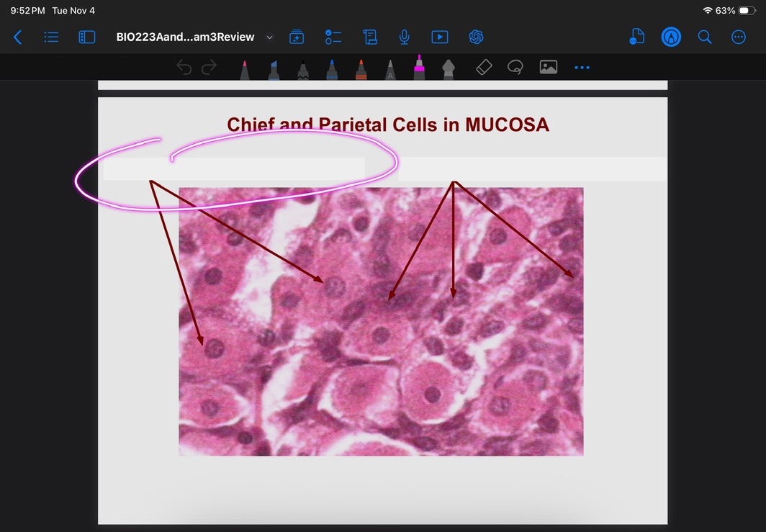
Task: Select the orange-tipped pen tool
Action: click(x=361, y=70)
